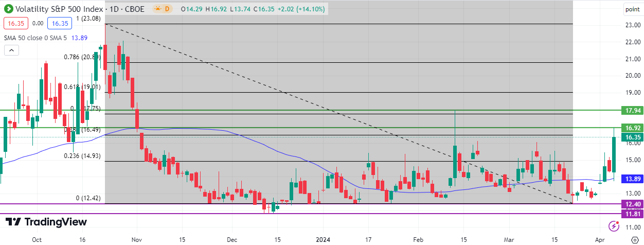Click the orange market status sun icon
644x245 pixels.
click(x=157, y=9)
